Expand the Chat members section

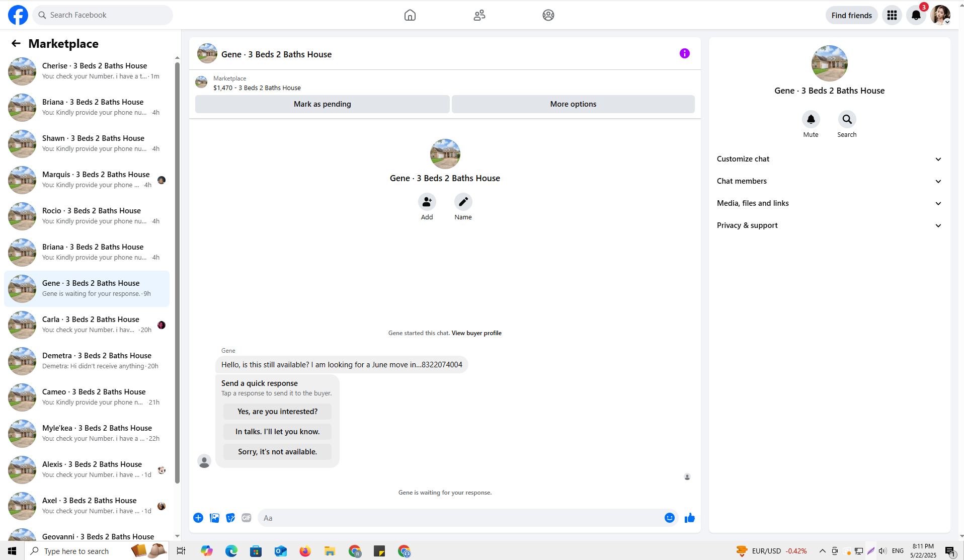(829, 181)
